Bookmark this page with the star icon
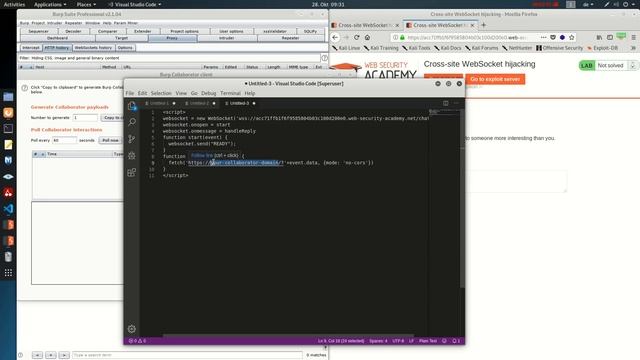This screenshot has height=360, width=640. (x=572, y=37)
